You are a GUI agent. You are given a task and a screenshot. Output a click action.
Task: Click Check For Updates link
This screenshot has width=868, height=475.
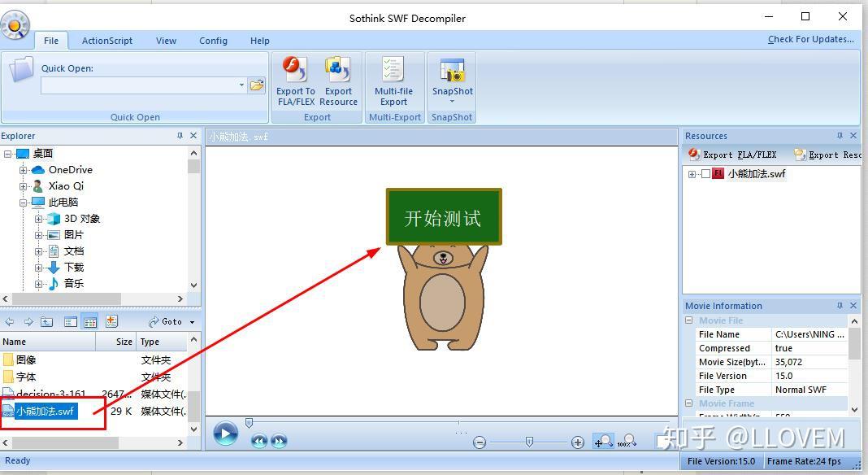(811, 39)
